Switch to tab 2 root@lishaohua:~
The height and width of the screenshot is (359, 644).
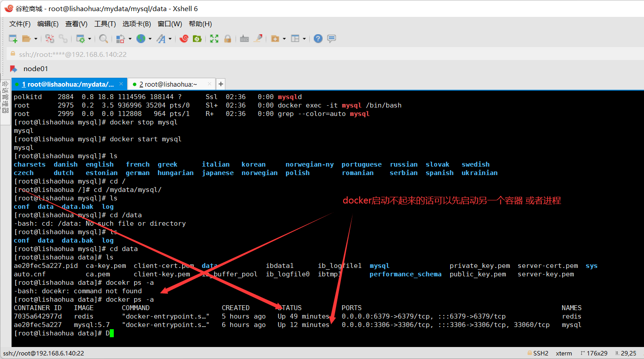172,84
